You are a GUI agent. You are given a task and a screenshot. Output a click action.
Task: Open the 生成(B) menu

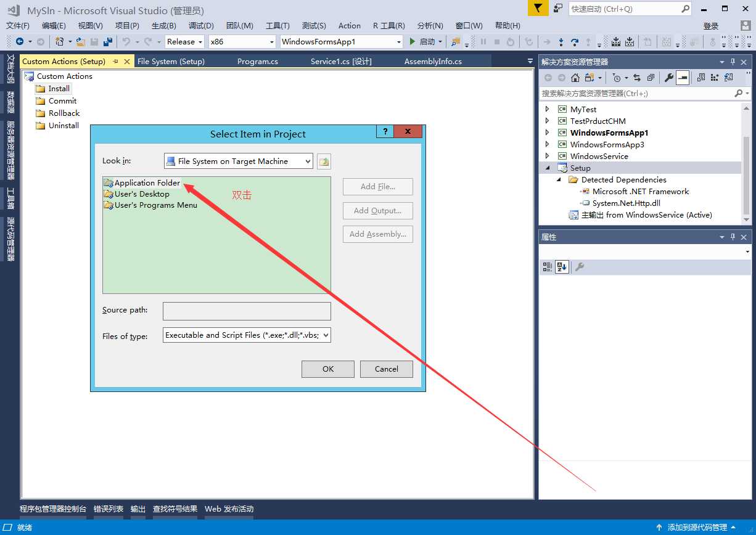[x=164, y=26]
